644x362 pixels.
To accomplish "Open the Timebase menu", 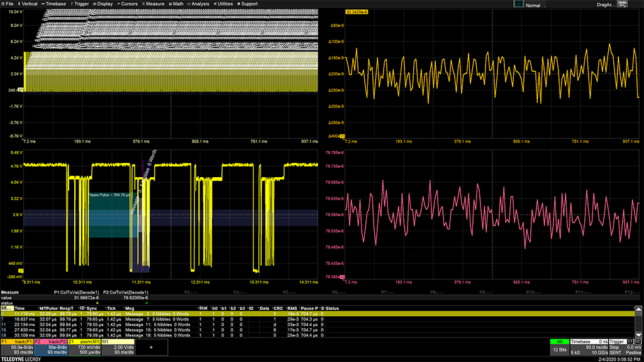I will coord(54,4).
